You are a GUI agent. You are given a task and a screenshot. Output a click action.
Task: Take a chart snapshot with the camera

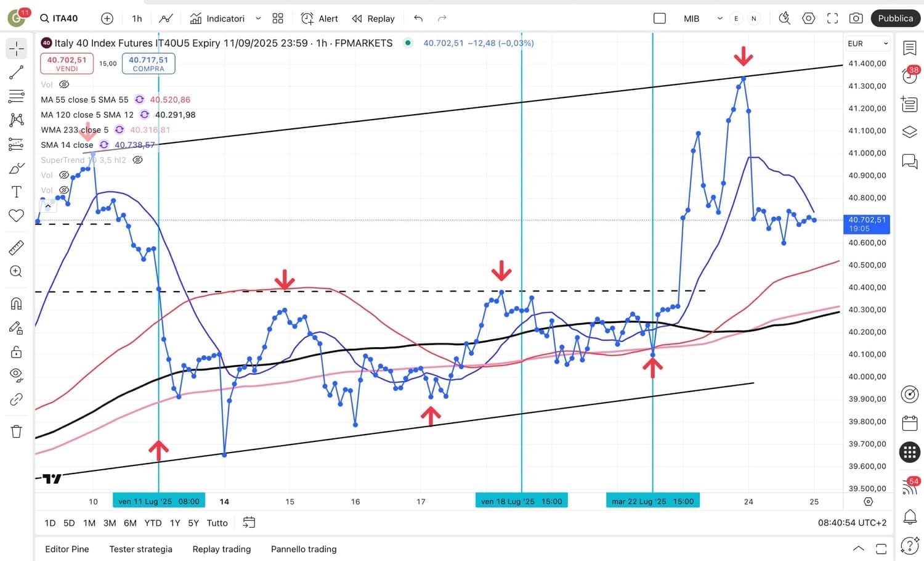856,18
